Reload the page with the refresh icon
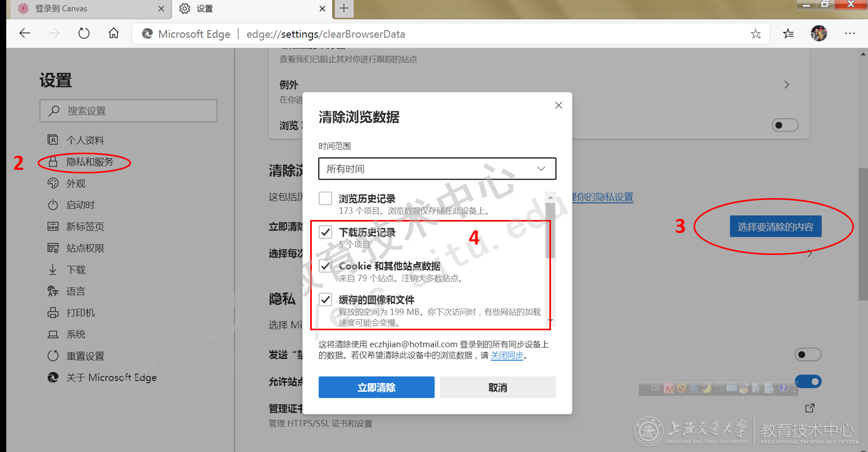Viewport: 868px width, 452px height. pos(84,34)
